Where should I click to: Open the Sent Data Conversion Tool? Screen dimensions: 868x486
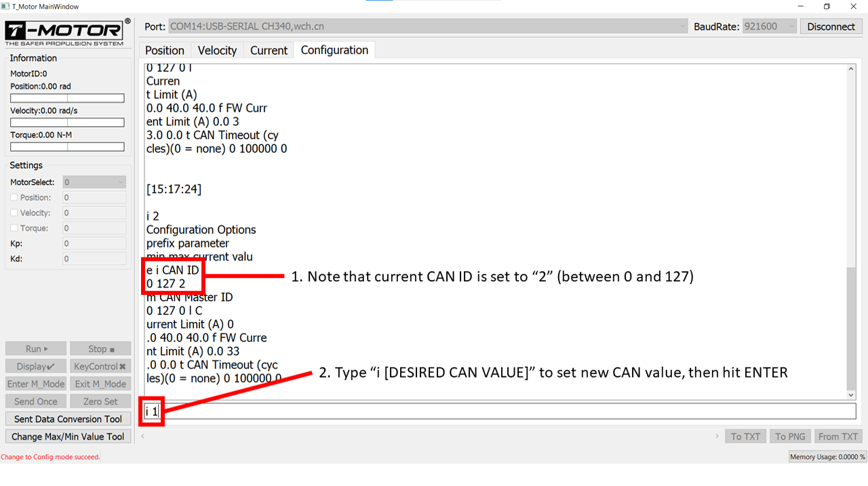68,419
